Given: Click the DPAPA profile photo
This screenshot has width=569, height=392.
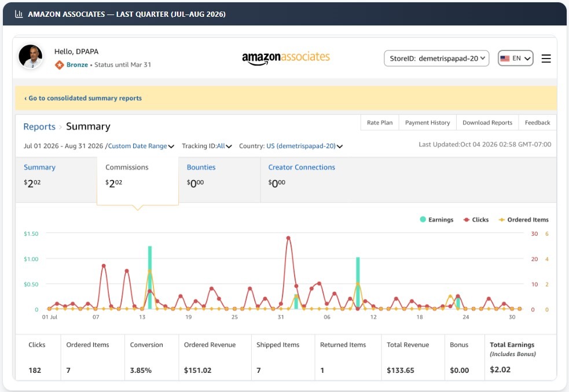Looking at the screenshot, I should [31, 57].
